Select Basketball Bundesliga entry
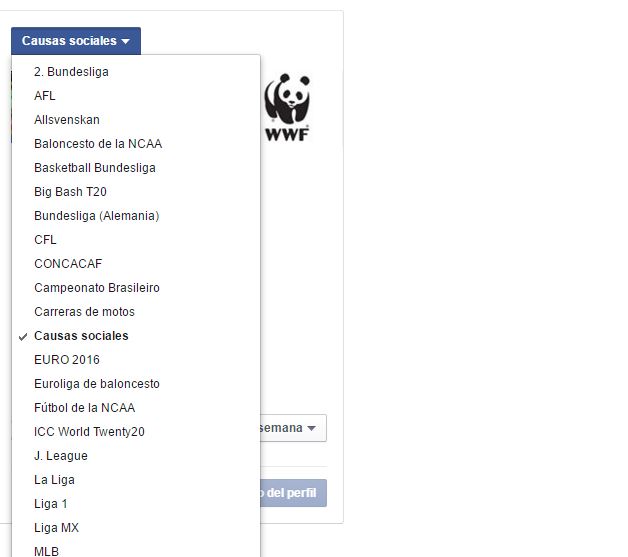Viewport: 628px width, 557px height. [136, 168]
